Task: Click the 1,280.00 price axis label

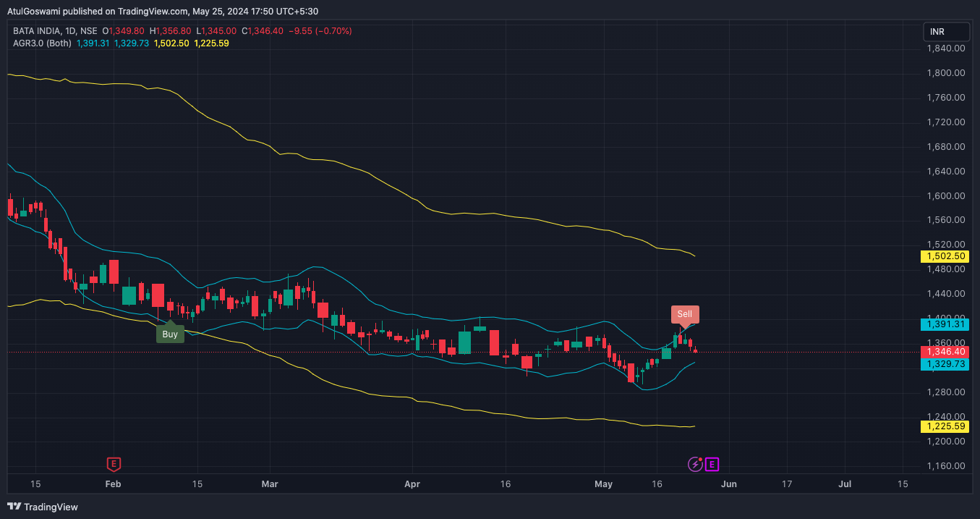Action: (x=946, y=392)
